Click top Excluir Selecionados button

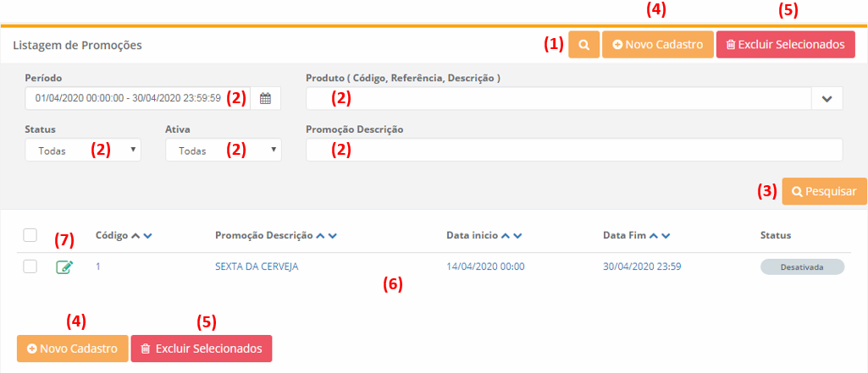pyautogui.click(x=785, y=44)
